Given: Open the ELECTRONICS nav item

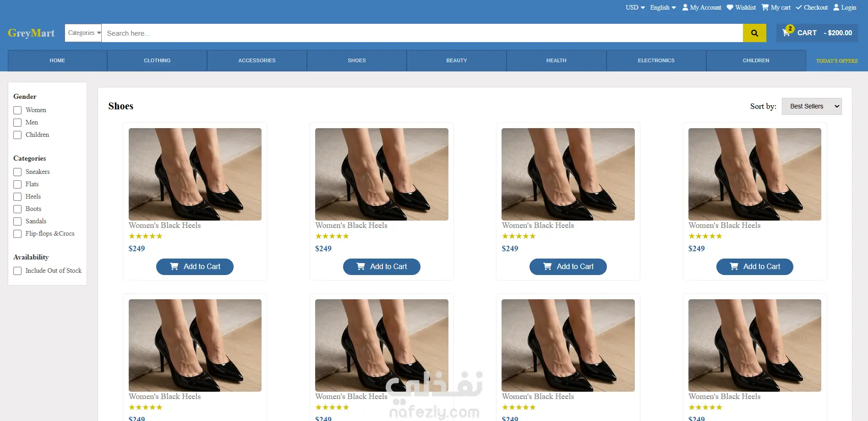Looking at the screenshot, I should click(x=656, y=60).
